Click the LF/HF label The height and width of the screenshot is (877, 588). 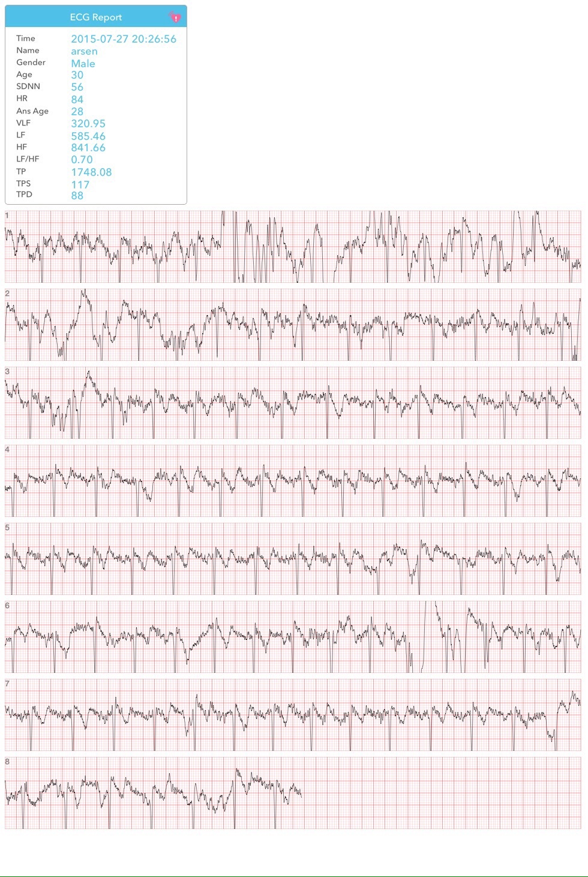point(28,159)
